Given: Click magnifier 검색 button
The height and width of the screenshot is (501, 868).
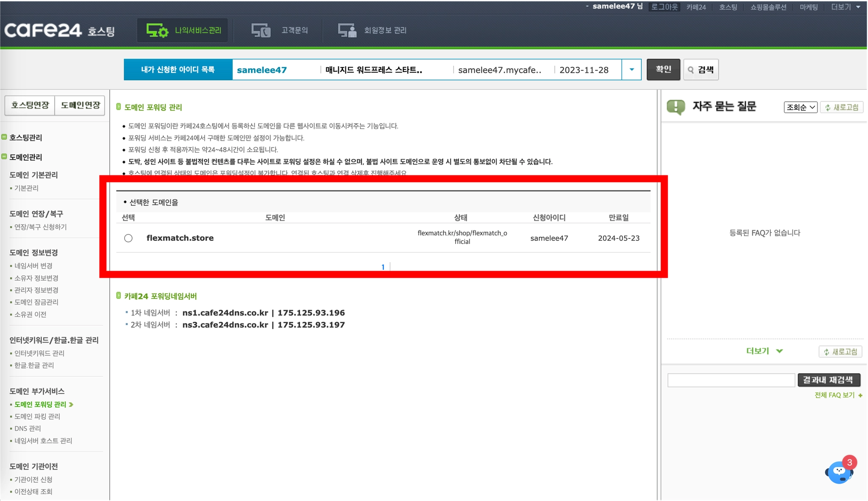Looking at the screenshot, I should click(701, 70).
